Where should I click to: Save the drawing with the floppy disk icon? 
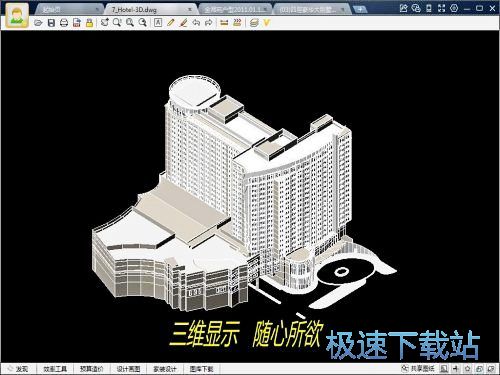pyautogui.click(x=51, y=23)
